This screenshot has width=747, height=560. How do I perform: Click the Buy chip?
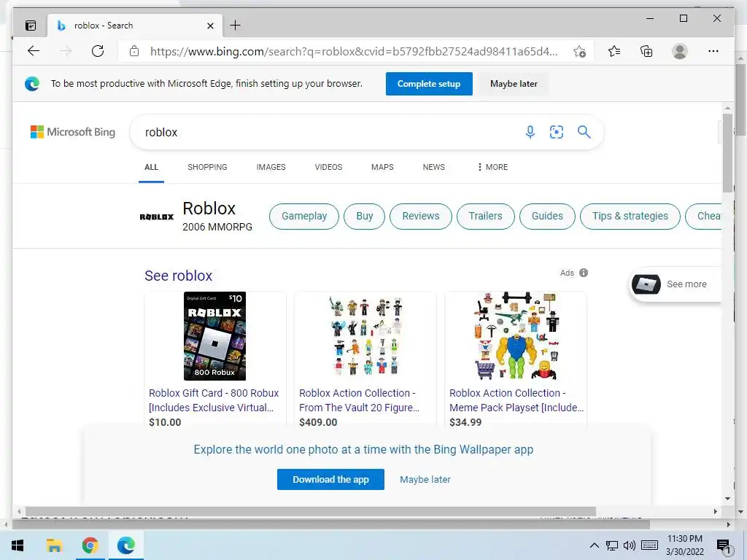(365, 216)
